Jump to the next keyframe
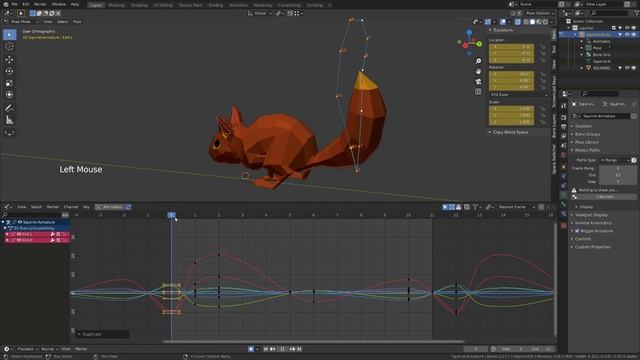Viewport: 640px width, 360px height. point(292,349)
